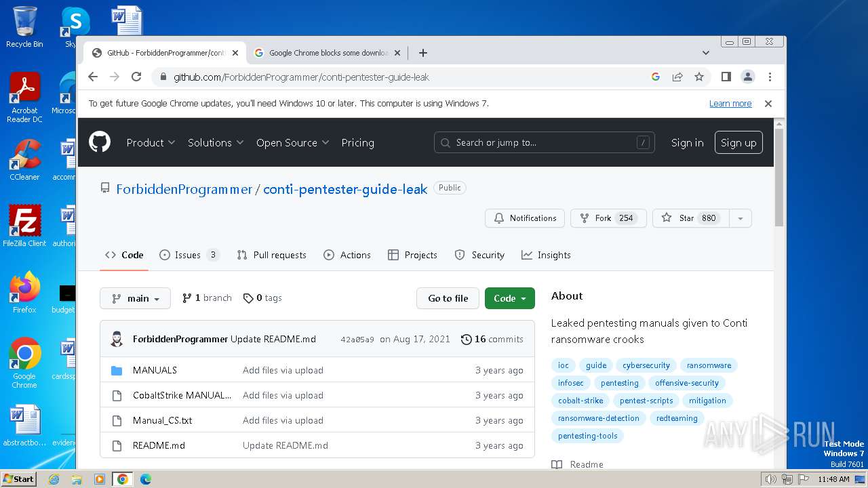Click the Go to file button

coord(448,298)
